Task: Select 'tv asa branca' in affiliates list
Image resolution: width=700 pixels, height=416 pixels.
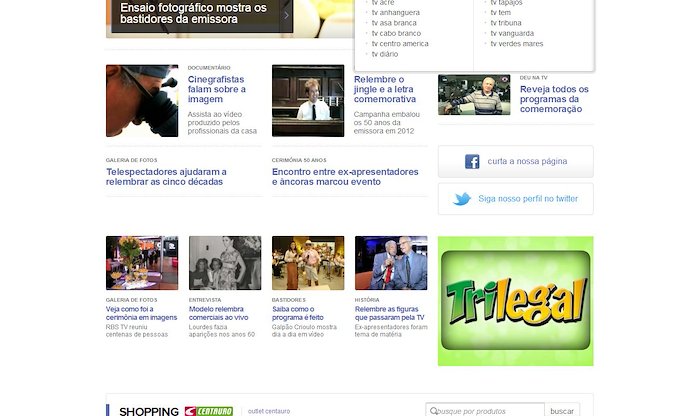Action: [x=394, y=23]
